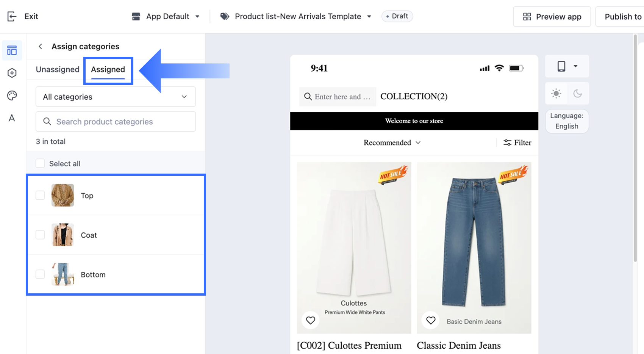Switch to the Unassigned tab
The height and width of the screenshot is (354, 644).
pos(58,69)
